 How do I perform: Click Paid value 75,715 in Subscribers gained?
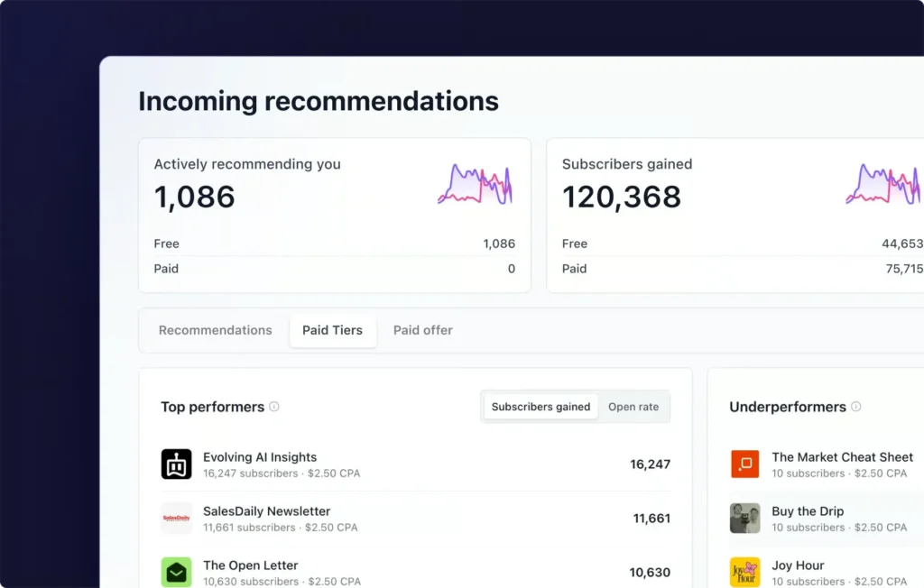point(904,269)
